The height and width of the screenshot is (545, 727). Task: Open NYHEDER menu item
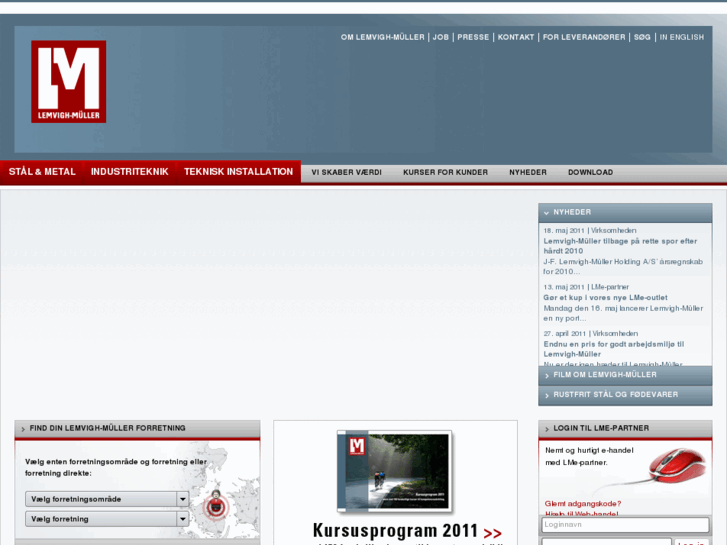coord(528,172)
